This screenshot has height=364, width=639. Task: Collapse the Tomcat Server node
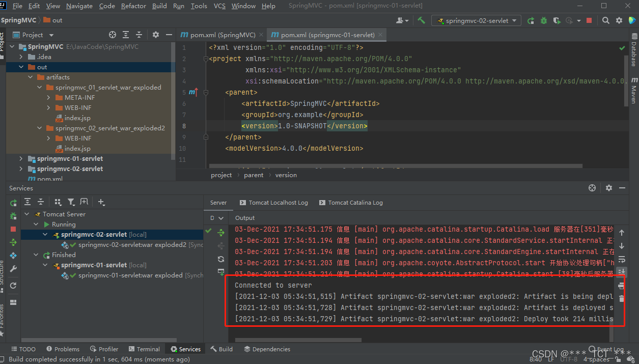point(26,214)
